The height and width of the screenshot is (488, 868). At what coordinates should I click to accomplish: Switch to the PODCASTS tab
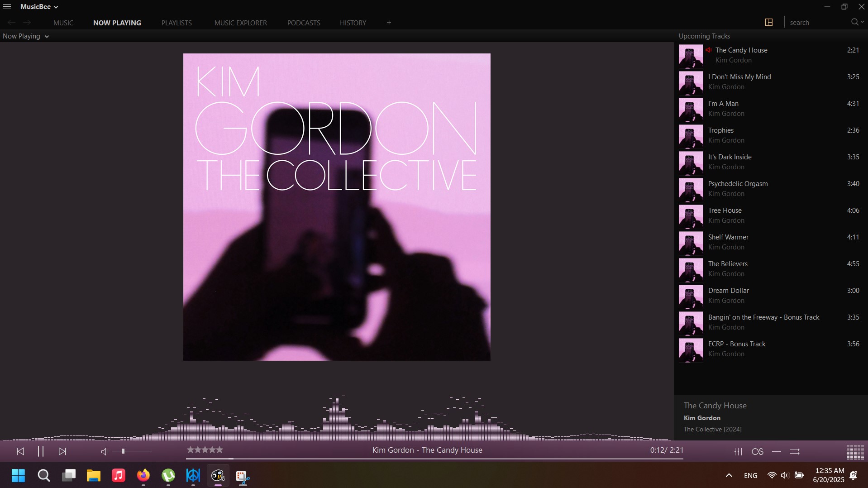(304, 23)
